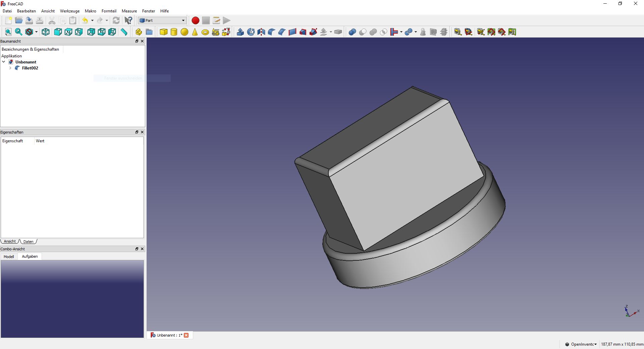
Task: Create a new document with the toolbar icon
Action: coord(8,20)
